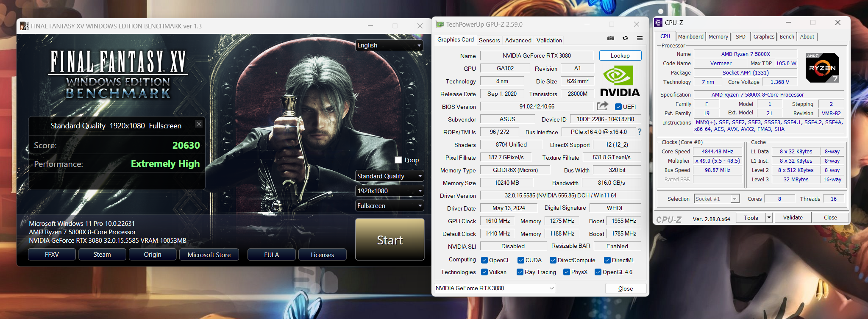Toggle the UEFI checkbox in GPU-Z

[618, 107]
